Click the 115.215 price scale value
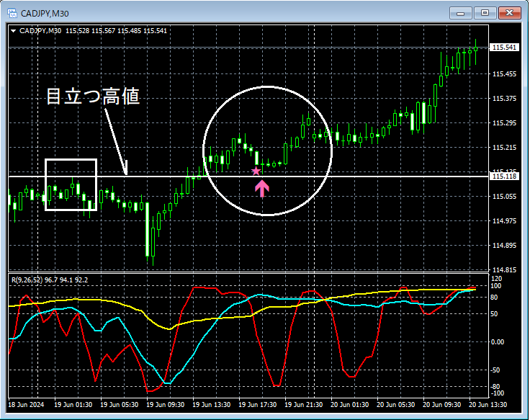Screen dimensions: 530x420 (x=504, y=148)
